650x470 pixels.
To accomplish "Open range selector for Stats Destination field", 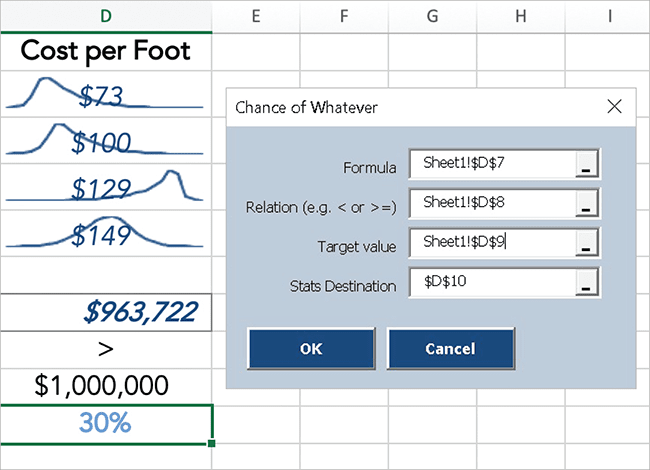I will [586, 282].
